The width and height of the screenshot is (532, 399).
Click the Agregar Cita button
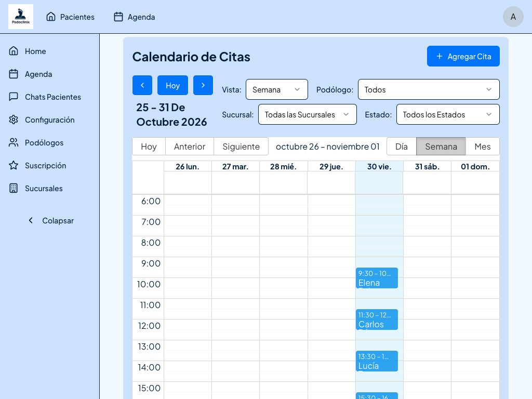pyautogui.click(x=463, y=56)
